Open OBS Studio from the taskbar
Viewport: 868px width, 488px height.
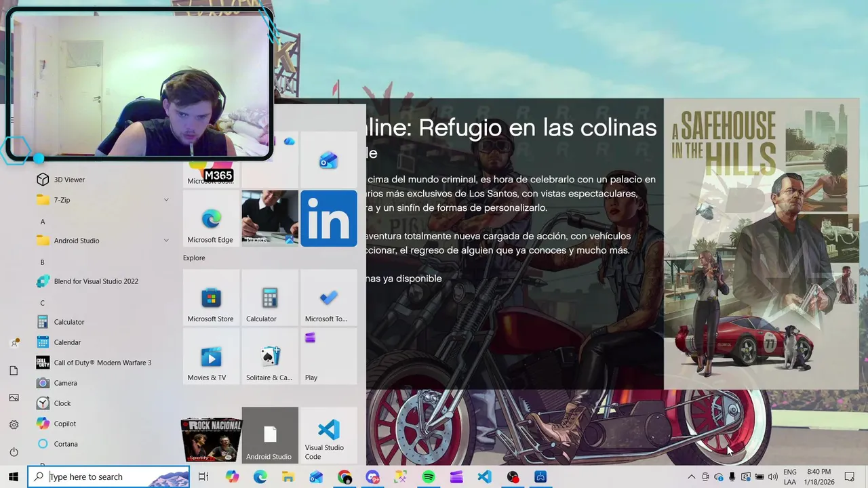(513, 477)
